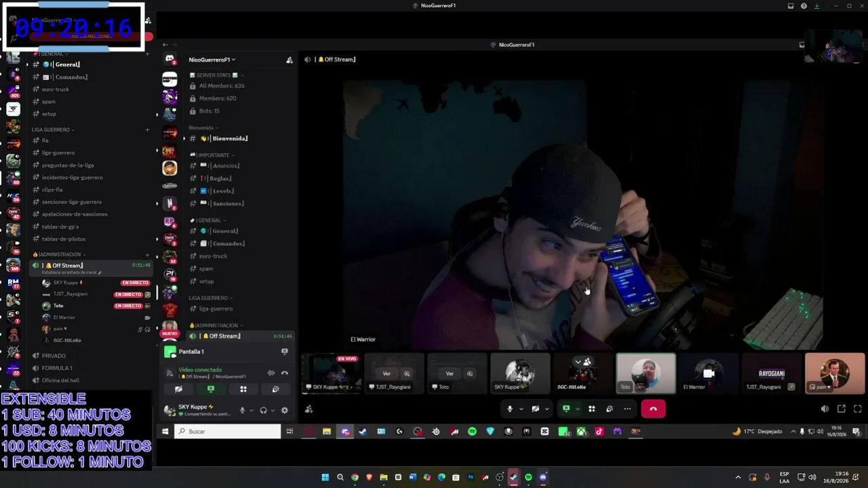Collapse the LIGA GUERRERO category above the fia channel
This screenshot has width=868, height=488.
click(x=53, y=129)
